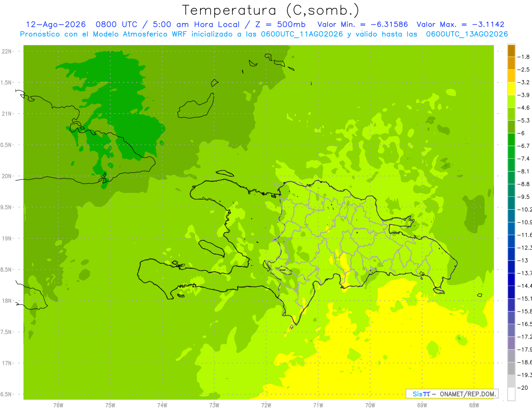The image size is (532, 411).
Task: Select the date '12-Ago-2026' in header
Action: 56,24
